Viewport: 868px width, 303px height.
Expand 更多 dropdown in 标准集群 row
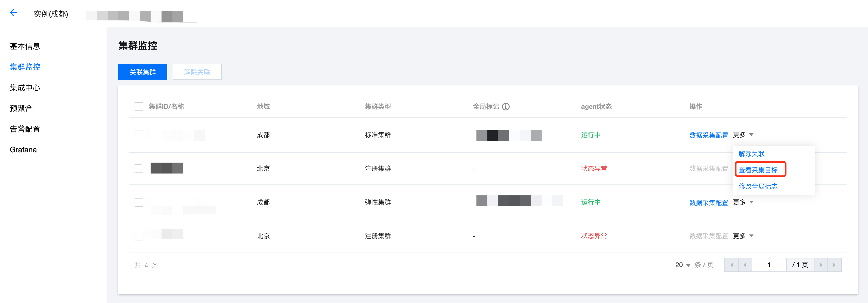coord(743,135)
